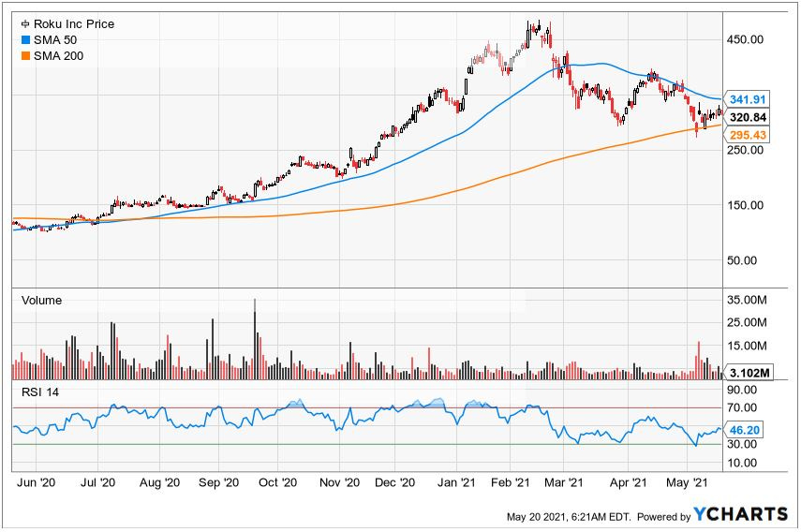The image size is (801, 532).
Task: Click the May '21 date axis label
Action: (x=687, y=482)
